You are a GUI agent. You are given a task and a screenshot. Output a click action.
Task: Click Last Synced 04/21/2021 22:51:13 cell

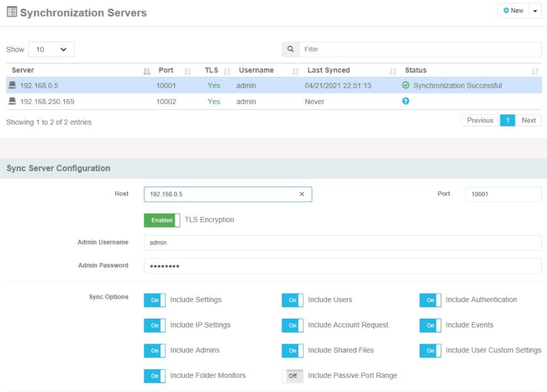click(x=338, y=86)
